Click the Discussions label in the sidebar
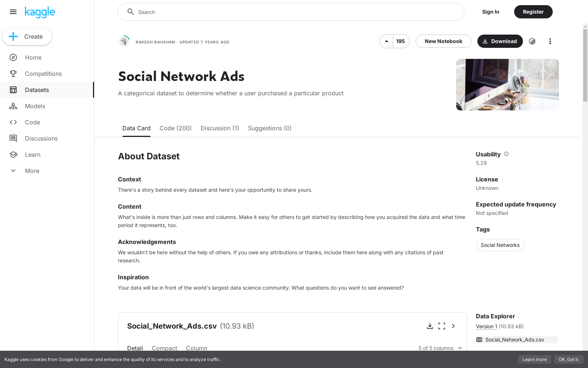The width and height of the screenshot is (588, 368). (x=41, y=138)
